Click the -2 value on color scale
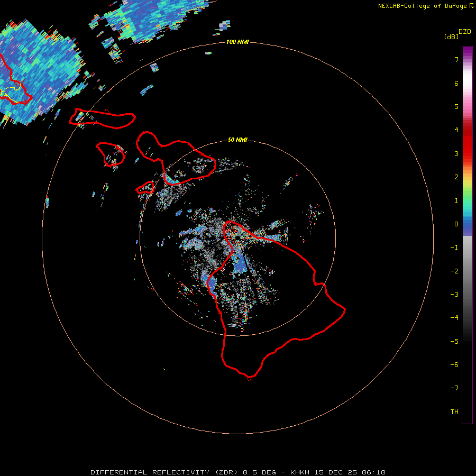Viewport: 476px width, 476px height. pyautogui.click(x=454, y=271)
